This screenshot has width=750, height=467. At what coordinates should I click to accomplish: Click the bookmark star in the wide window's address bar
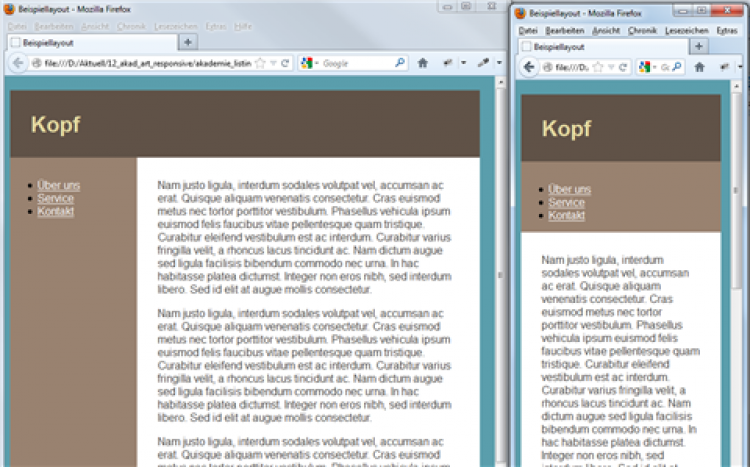[x=260, y=63]
